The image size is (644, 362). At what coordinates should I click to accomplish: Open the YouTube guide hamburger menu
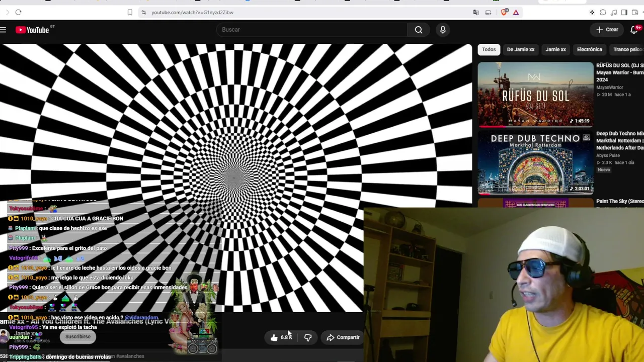point(3,30)
